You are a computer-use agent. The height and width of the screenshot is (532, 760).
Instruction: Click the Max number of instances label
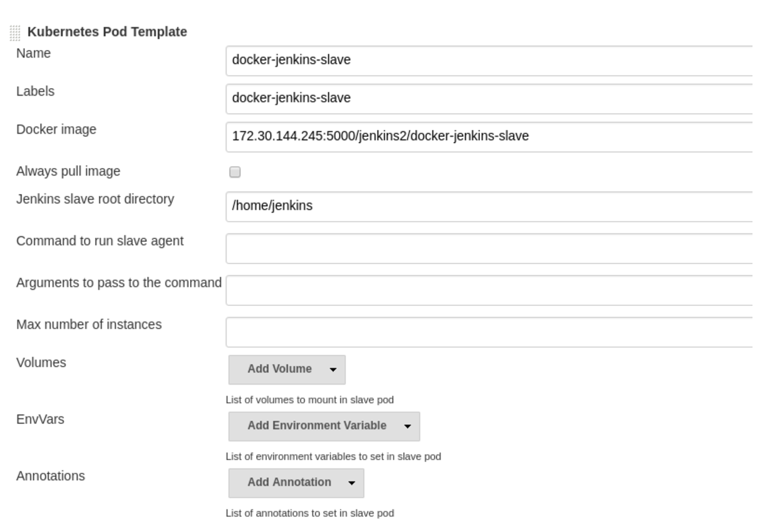(89, 325)
